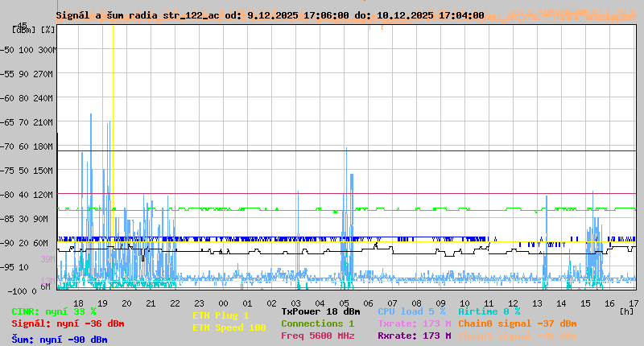
Task: Click hour tick '12' on time axis
Action: click(x=513, y=303)
